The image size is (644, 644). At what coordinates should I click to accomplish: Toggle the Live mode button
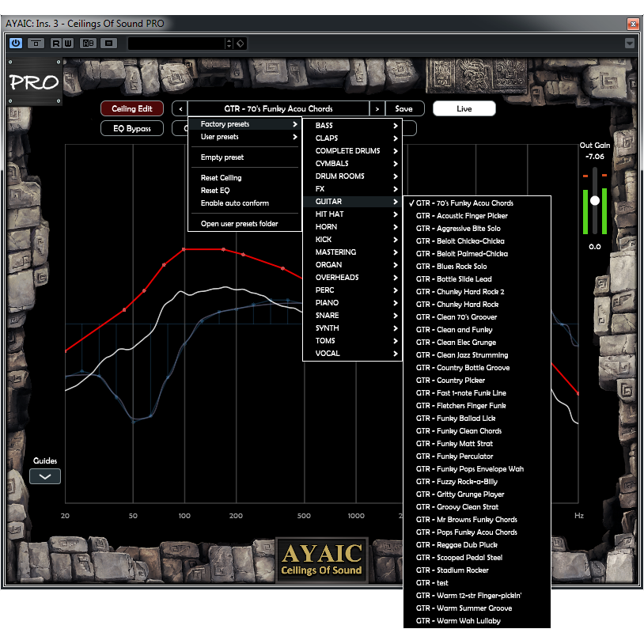[x=464, y=109]
